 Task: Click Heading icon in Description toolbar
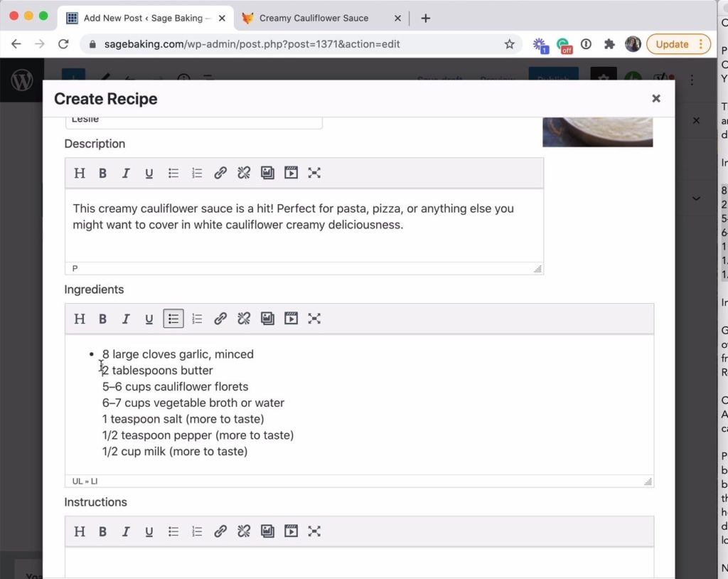(x=80, y=174)
